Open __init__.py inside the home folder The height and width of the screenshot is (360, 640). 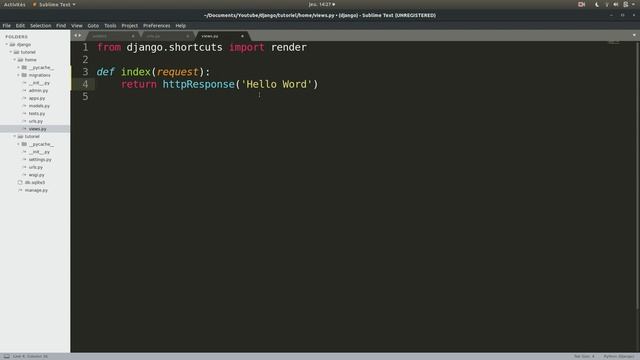pos(39,83)
